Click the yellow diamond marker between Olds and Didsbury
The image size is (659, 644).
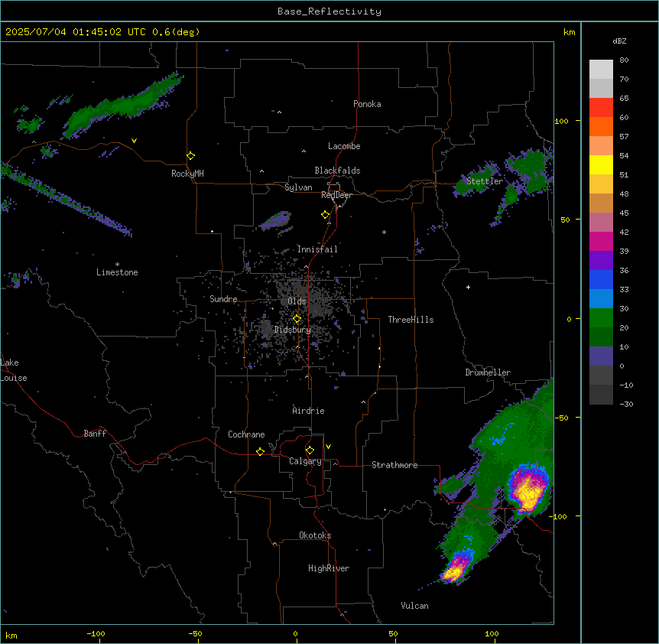pos(297,319)
